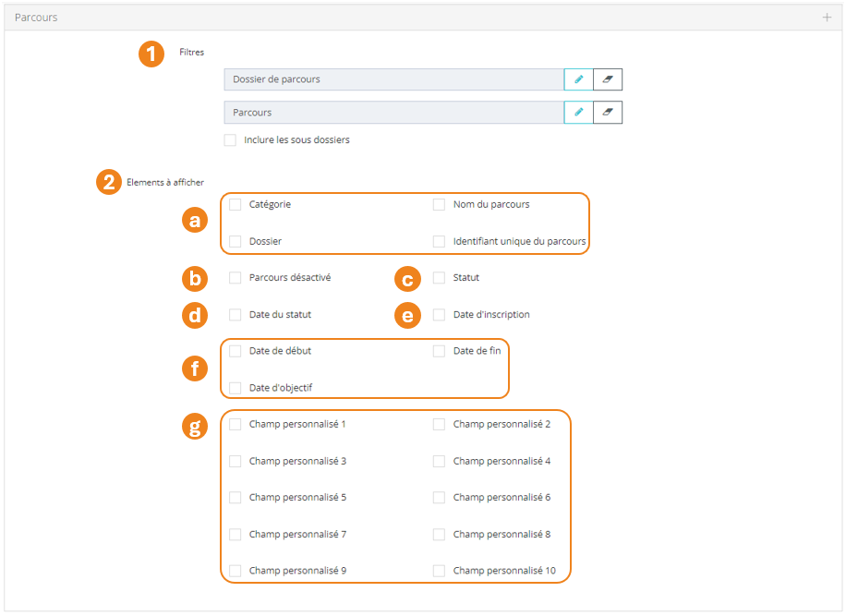Click the pencil icon beside Parcours filter
This screenshot has width=846, height=616.
point(578,113)
